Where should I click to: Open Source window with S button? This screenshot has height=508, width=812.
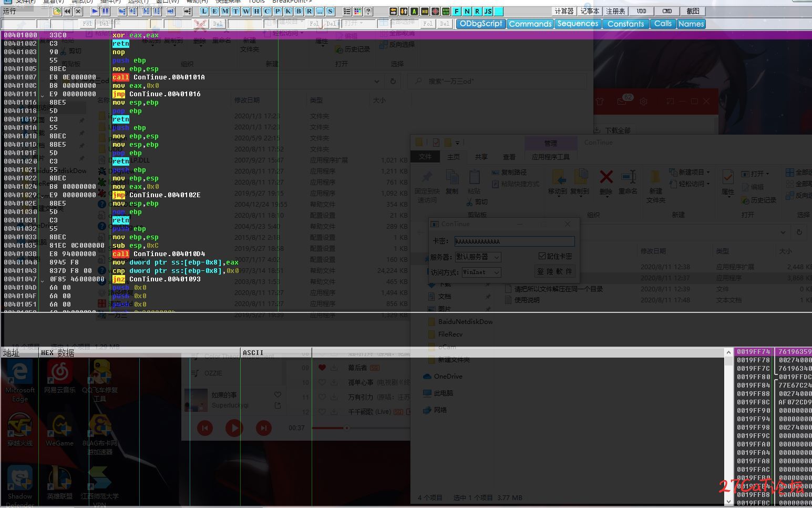[331, 11]
